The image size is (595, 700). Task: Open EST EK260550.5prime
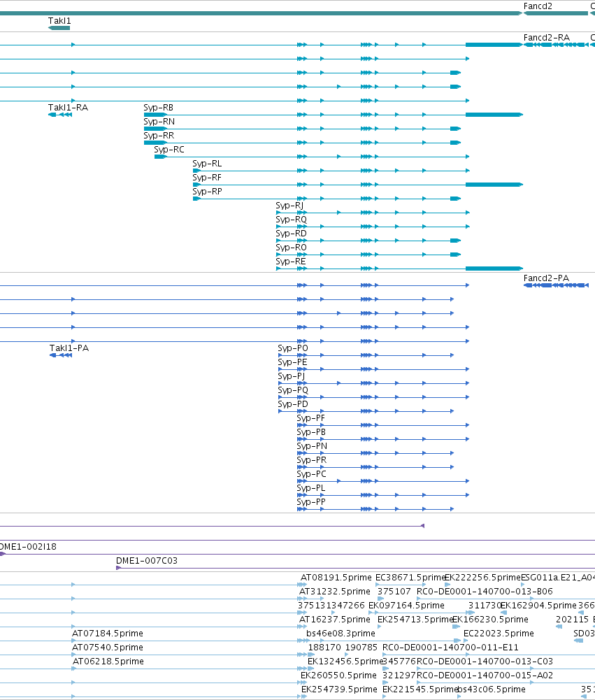(339, 676)
